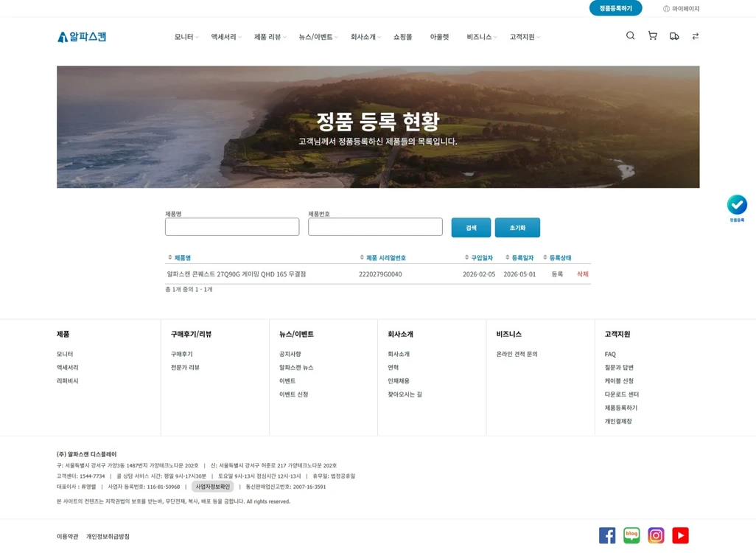Focus the 제품번호 input field
This screenshot has width=756, height=553.
(x=375, y=227)
